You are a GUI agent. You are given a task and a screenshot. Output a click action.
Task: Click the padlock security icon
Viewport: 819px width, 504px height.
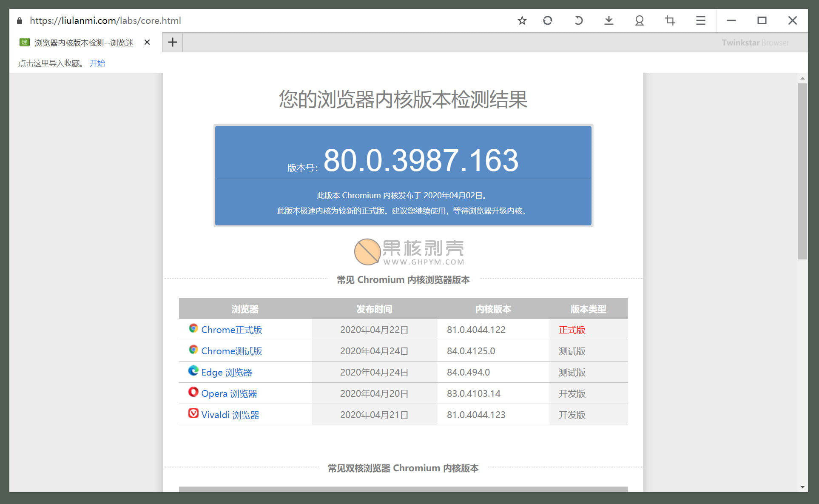coord(20,20)
